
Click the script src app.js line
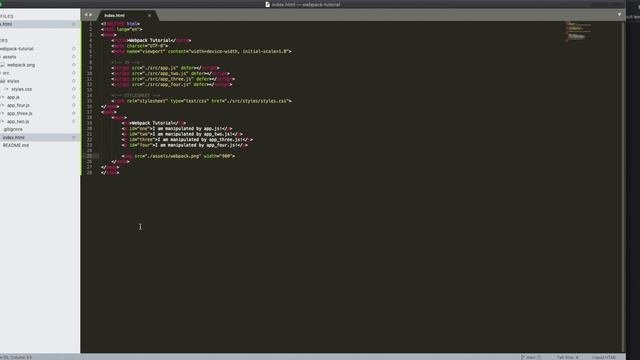pyautogui.click(x=165, y=68)
